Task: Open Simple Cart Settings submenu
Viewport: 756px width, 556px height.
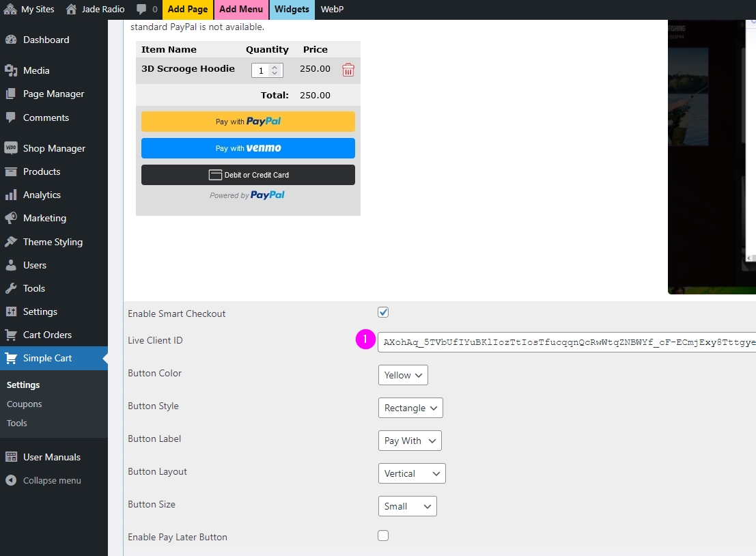Action: coord(23,385)
